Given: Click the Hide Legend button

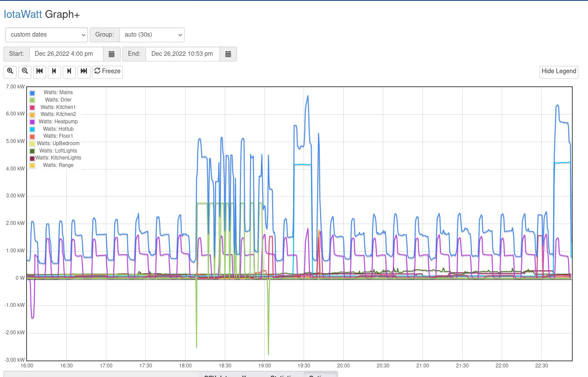Looking at the screenshot, I should 559,71.
